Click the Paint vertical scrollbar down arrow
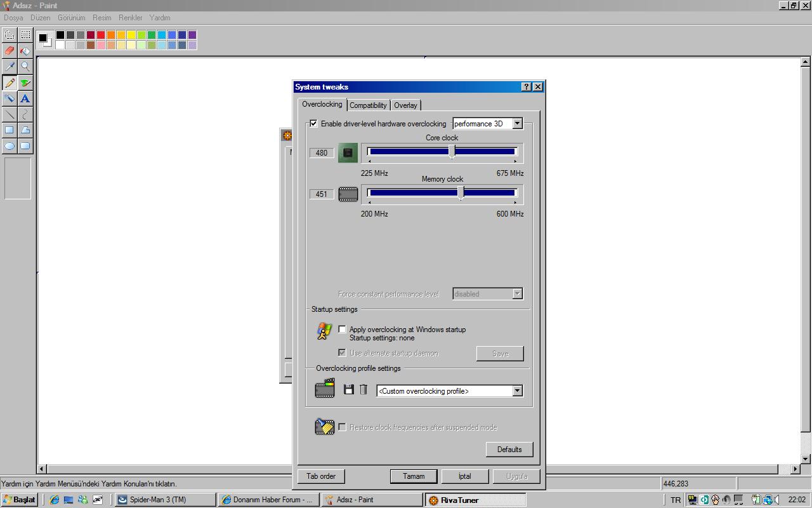This screenshot has height=508, width=812. tap(806, 459)
